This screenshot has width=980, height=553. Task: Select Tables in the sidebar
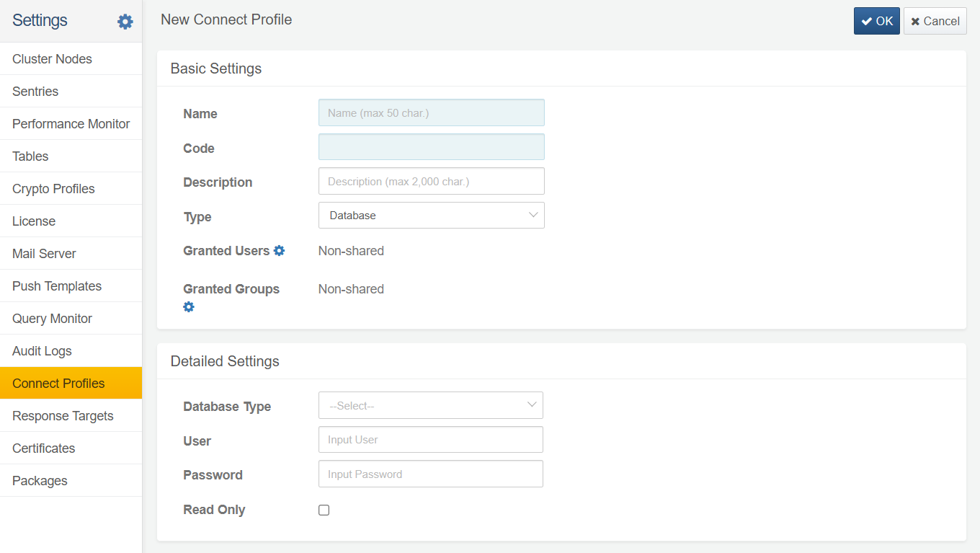(71, 156)
